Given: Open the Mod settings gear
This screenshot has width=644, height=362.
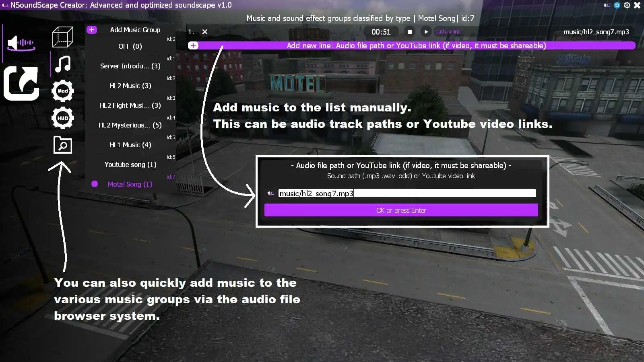Looking at the screenshot, I should click(x=63, y=90).
